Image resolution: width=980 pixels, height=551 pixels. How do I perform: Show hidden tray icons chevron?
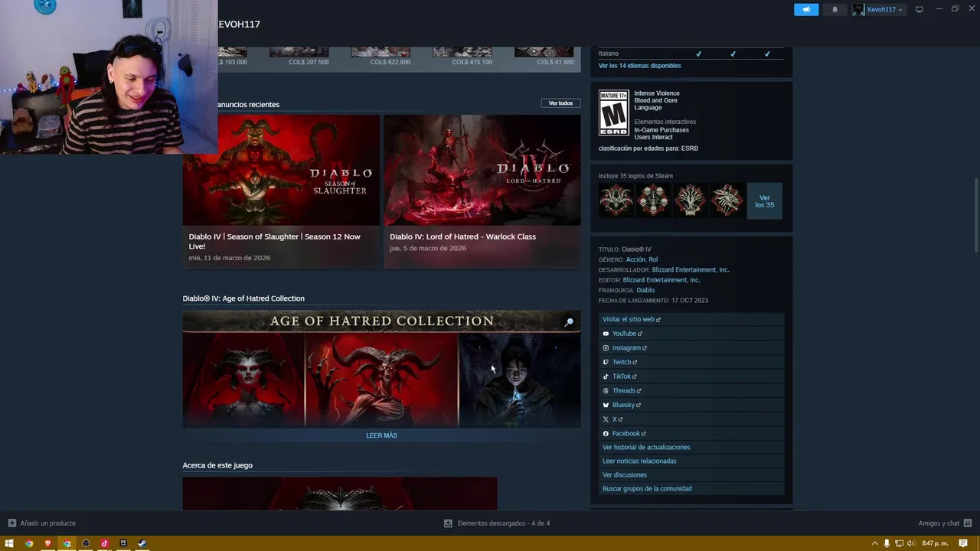click(x=875, y=543)
